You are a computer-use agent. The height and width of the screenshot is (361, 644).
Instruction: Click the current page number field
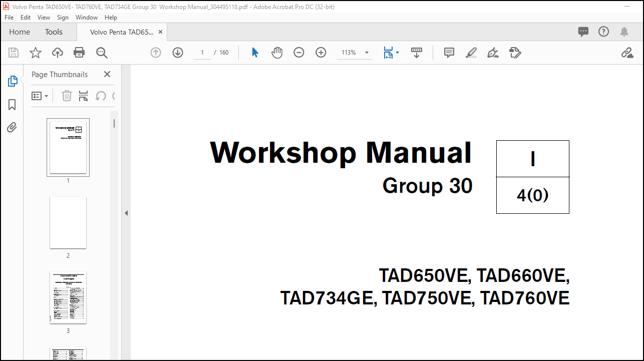click(x=202, y=53)
